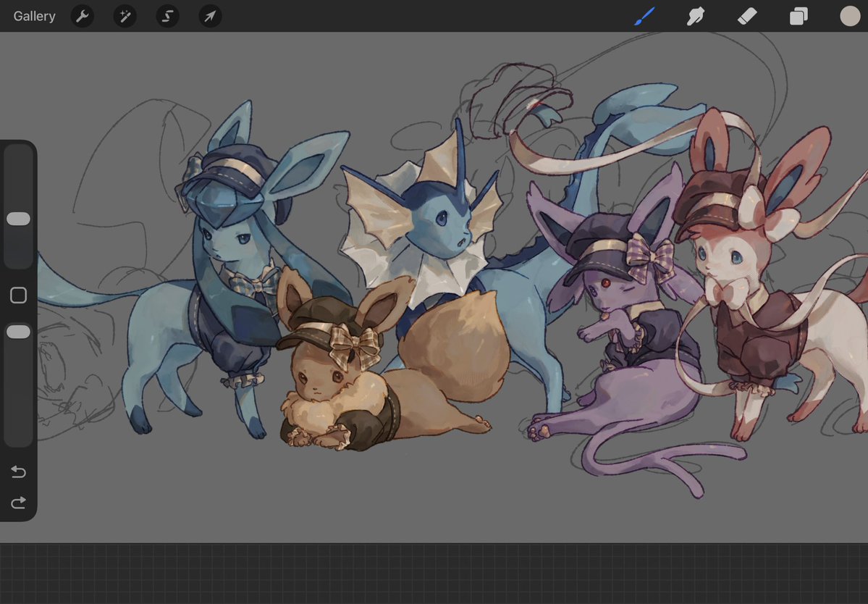
Task: Select the Eraser tool
Action: pyautogui.click(x=747, y=16)
